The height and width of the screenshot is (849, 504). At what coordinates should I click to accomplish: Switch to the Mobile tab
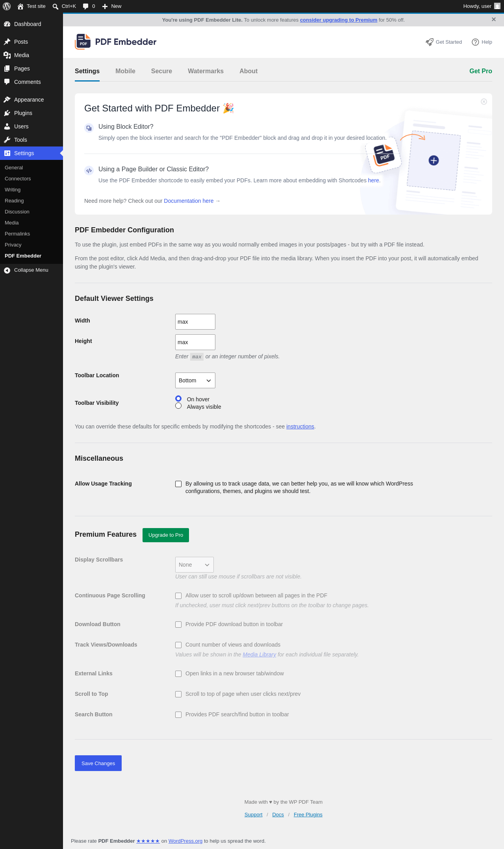pyautogui.click(x=125, y=71)
